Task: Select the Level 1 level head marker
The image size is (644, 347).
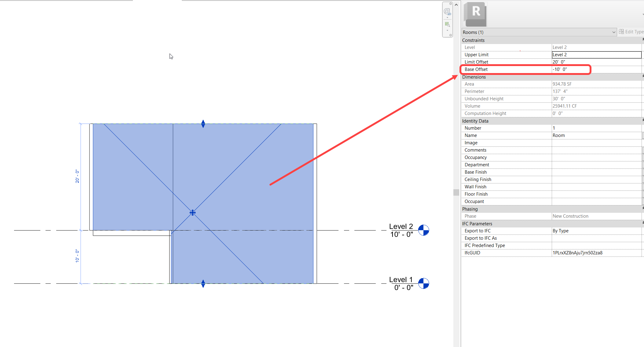Action: click(x=423, y=283)
